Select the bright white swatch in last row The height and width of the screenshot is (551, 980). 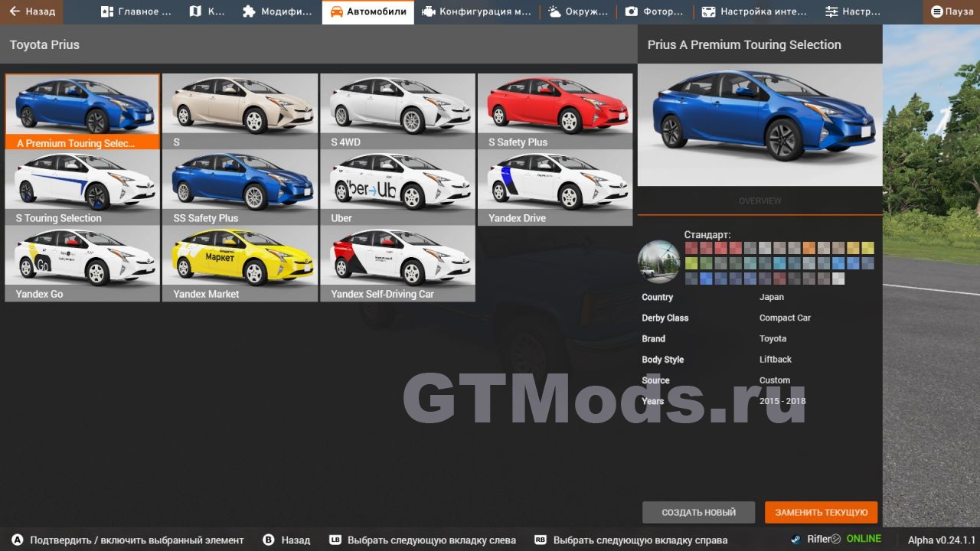838,279
